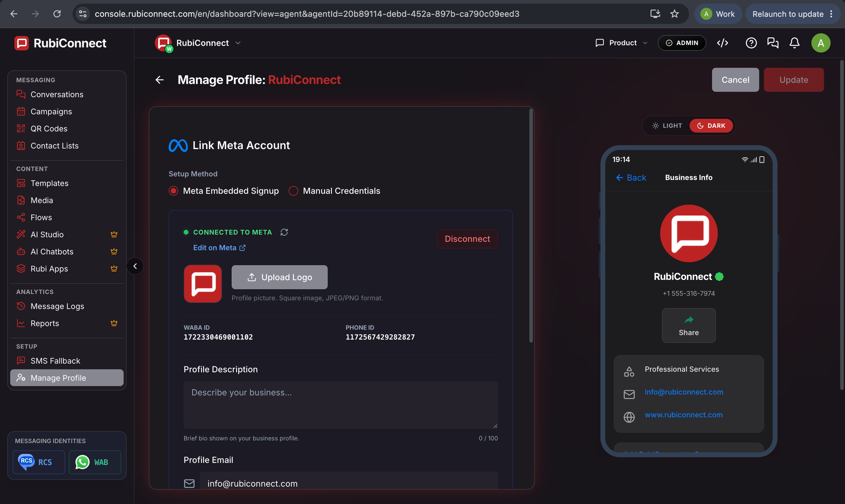Click the Phone ID value 1172567429282827
The width and height of the screenshot is (845, 504).
click(x=380, y=337)
